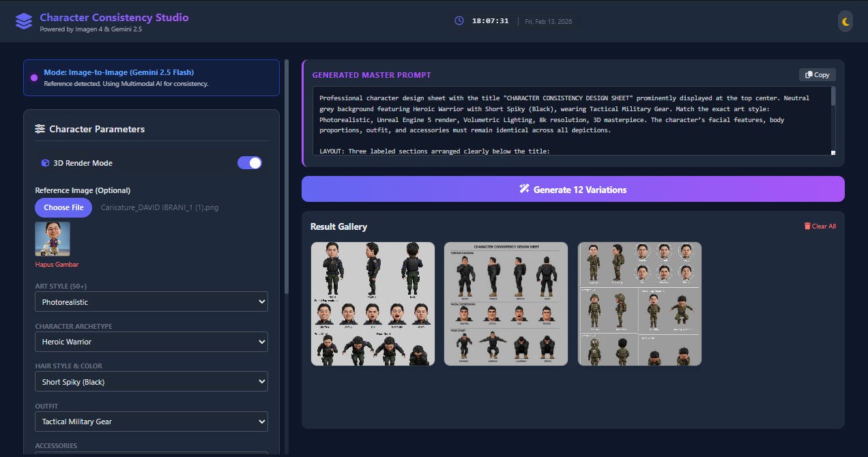This screenshot has width=868, height=457.
Task: Click Clear All in Result Gallery
Action: coord(820,226)
